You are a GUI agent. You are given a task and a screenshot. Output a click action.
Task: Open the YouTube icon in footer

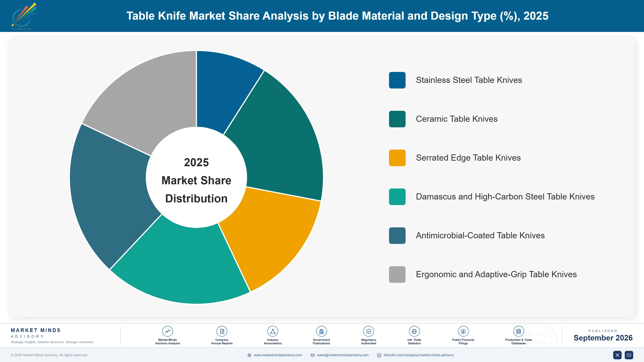[629, 355]
